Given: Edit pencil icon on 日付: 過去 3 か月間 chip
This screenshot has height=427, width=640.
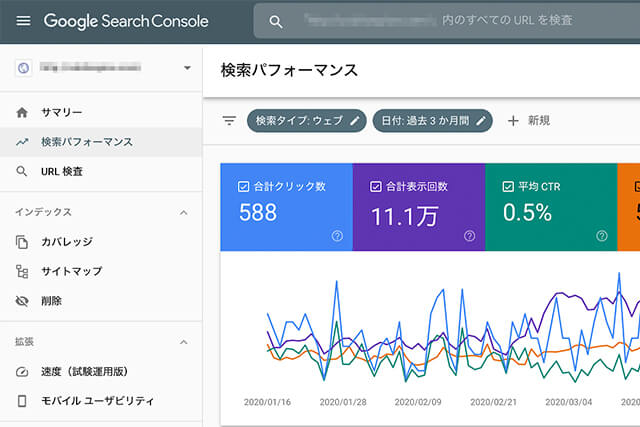Looking at the screenshot, I should click(x=481, y=121).
